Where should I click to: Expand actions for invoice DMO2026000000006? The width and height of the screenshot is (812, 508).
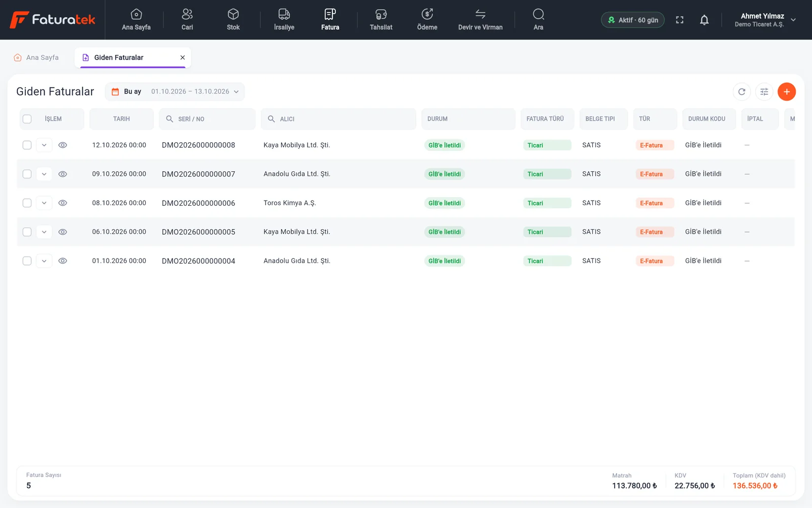point(44,203)
